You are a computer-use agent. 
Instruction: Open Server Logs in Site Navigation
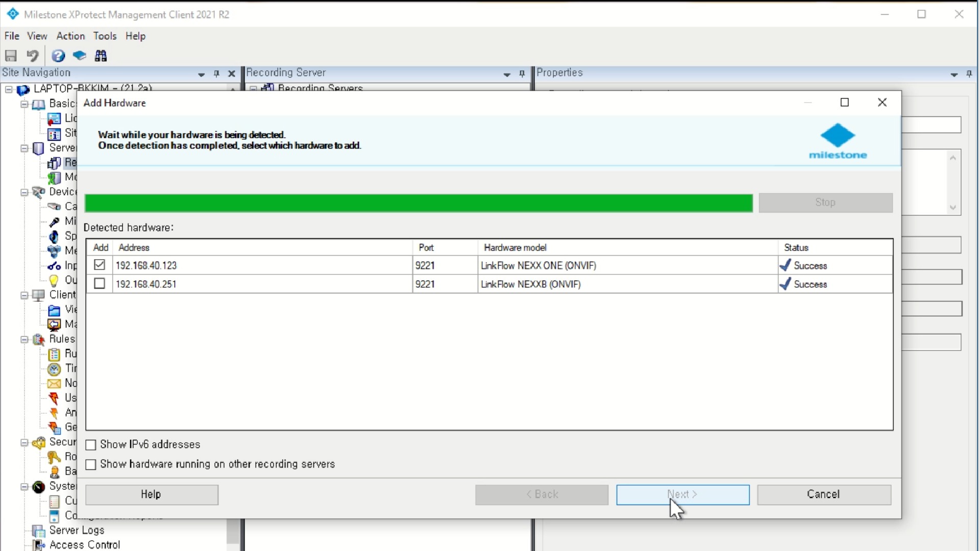coord(77,531)
